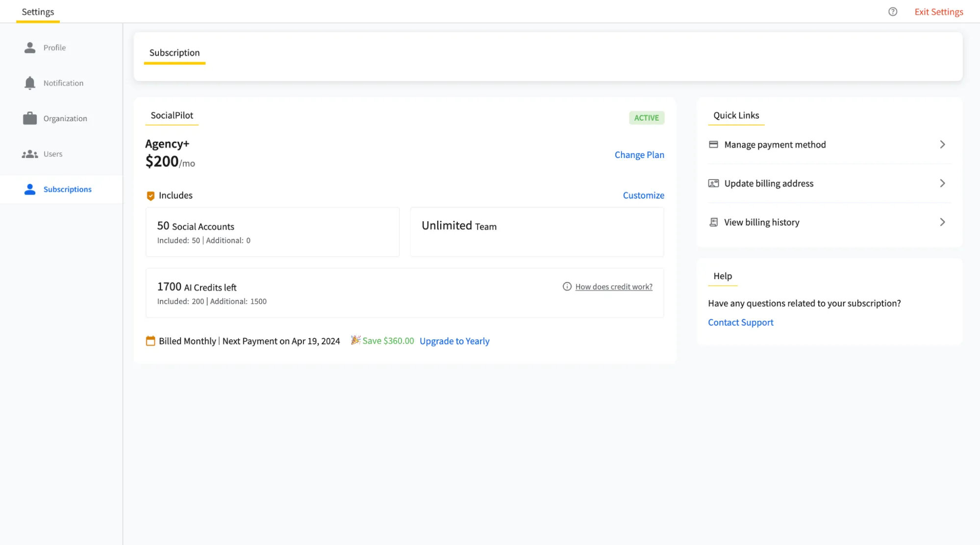980x545 pixels.
Task: Click the Subscriptions person icon
Action: (x=30, y=188)
